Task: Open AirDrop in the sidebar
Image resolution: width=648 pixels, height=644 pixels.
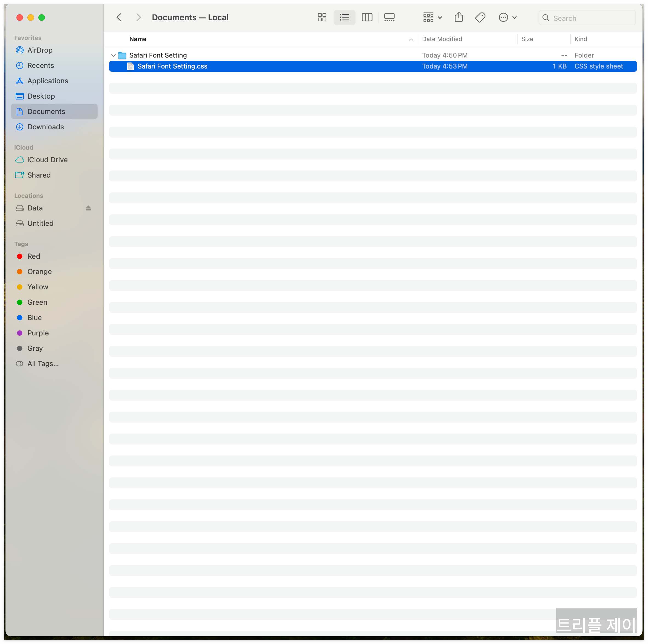Action: [39, 50]
